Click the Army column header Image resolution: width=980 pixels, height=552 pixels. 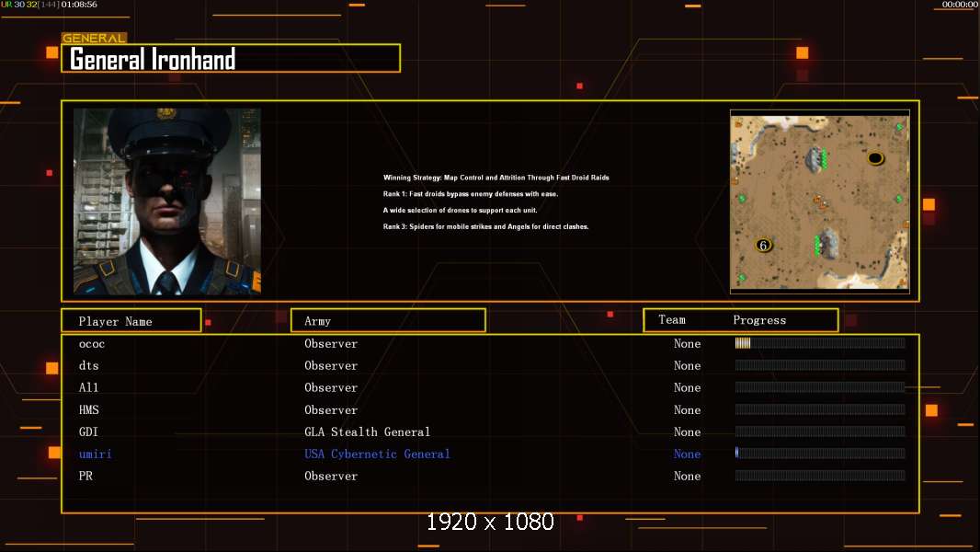388,321
